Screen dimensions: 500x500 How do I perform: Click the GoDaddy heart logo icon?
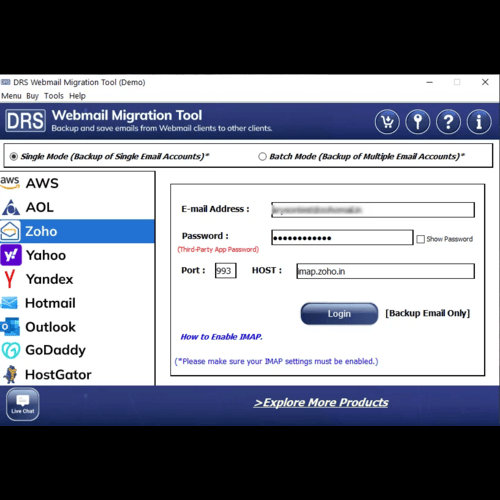click(x=11, y=350)
